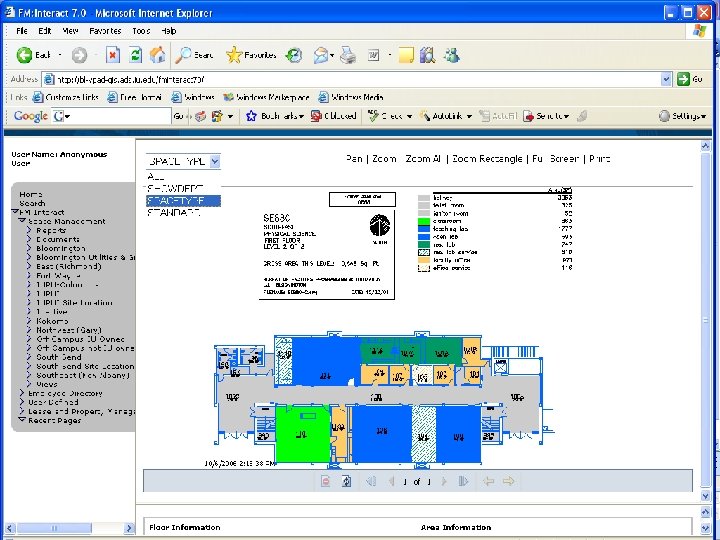Collapse the FM:Interact tree node
This screenshot has width=720, height=540.
(15, 212)
